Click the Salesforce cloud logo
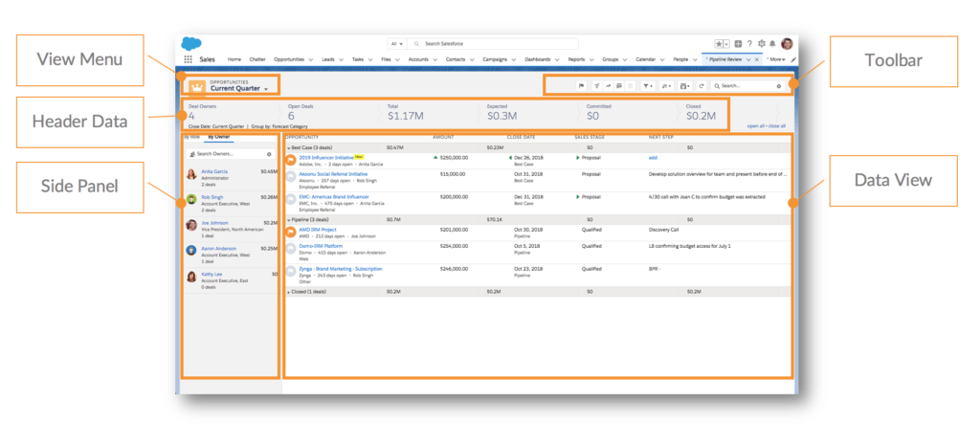 click(x=191, y=43)
